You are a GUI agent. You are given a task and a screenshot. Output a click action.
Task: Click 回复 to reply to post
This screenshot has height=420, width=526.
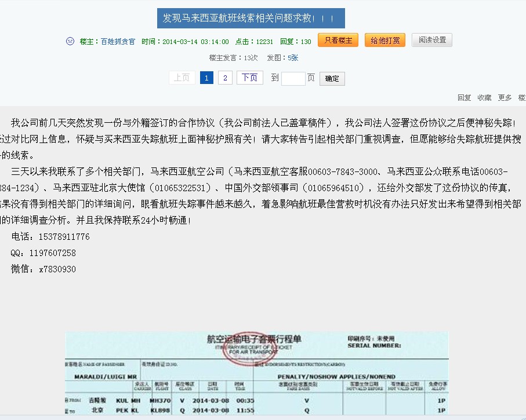tap(465, 97)
